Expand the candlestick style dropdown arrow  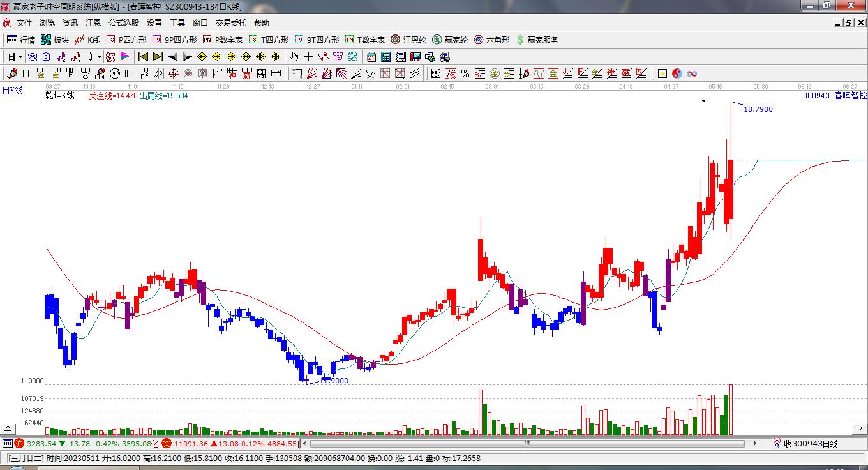tap(99, 57)
